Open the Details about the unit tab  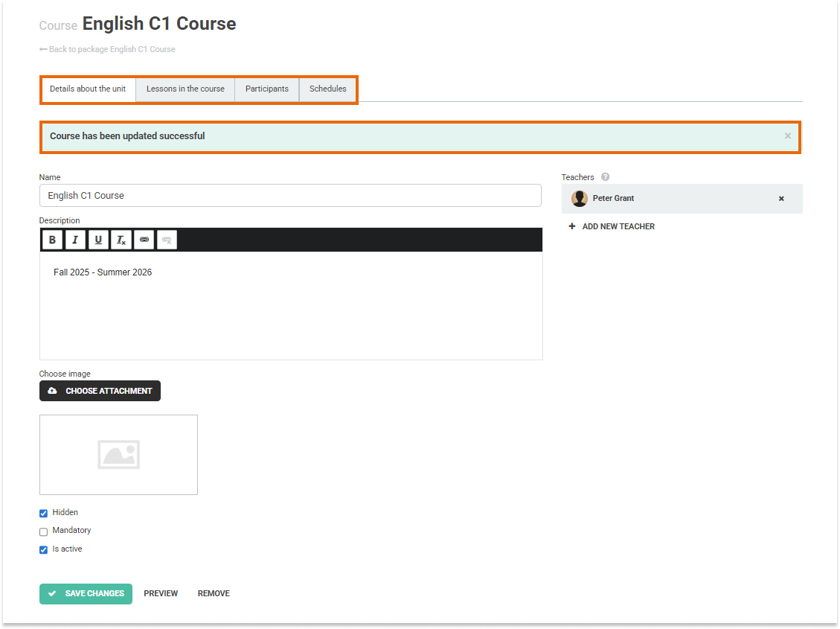coord(88,89)
